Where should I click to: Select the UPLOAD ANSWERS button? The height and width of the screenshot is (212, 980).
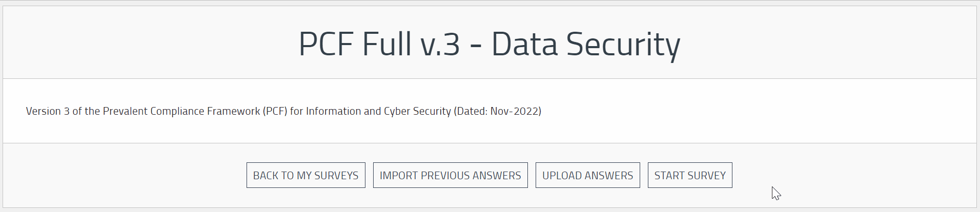pyautogui.click(x=587, y=175)
